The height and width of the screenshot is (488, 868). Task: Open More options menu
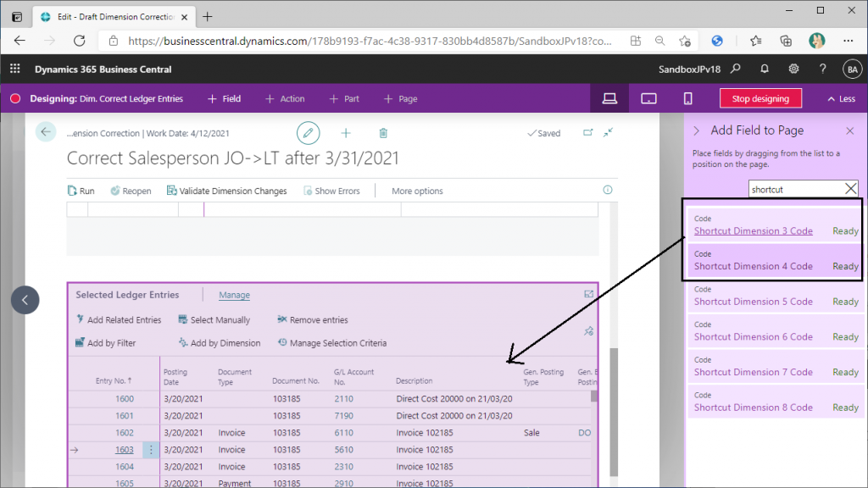click(x=417, y=191)
